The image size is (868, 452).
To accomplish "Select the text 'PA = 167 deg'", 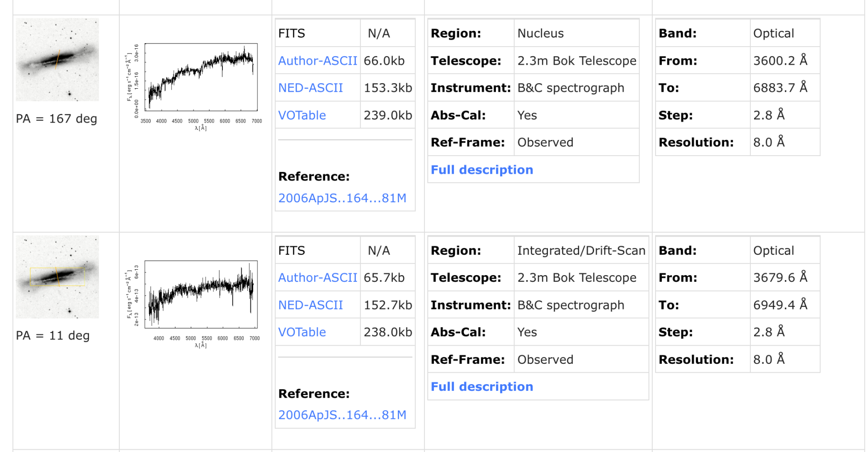I will 57,119.
